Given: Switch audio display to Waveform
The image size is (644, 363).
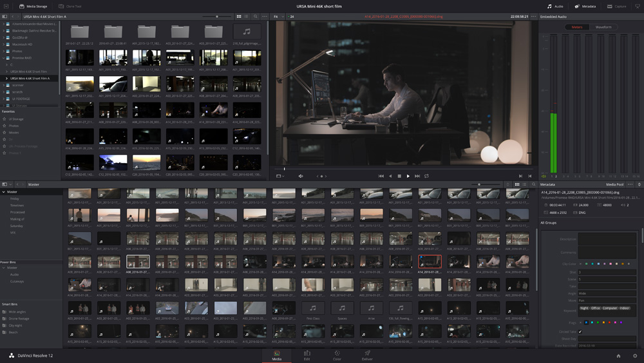Looking at the screenshot, I should pos(603,27).
